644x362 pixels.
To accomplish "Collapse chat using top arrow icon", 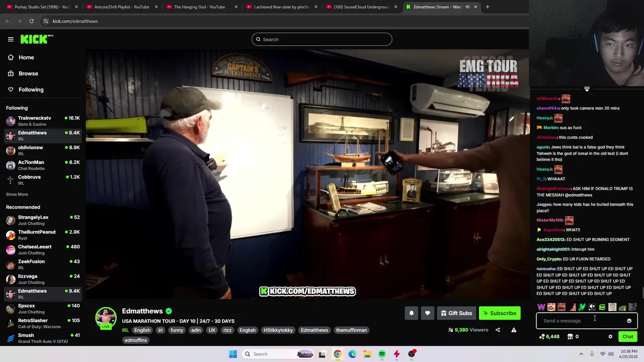I will (x=587, y=89).
